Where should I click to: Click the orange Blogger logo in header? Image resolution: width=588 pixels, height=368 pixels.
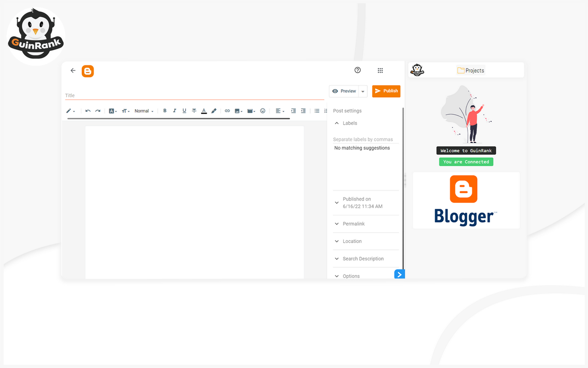tap(88, 71)
